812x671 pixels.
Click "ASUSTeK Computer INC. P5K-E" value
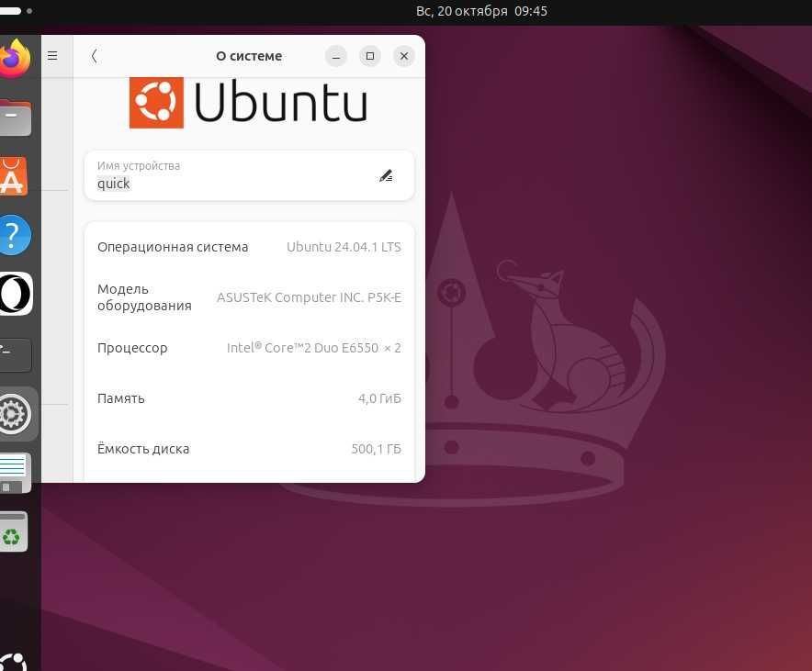309,297
